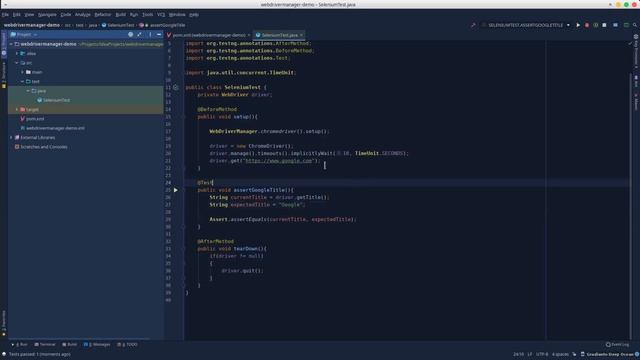Screen dimensions: 640x360
Task: Open the Terminal tool window
Action: (45, 344)
